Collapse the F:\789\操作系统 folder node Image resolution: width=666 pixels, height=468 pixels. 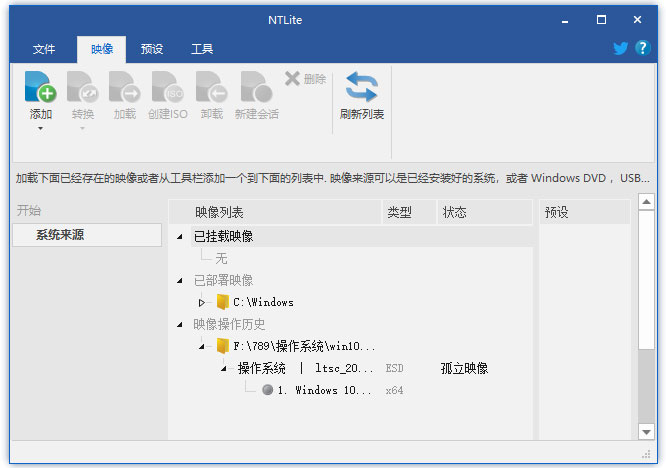click(202, 347)
